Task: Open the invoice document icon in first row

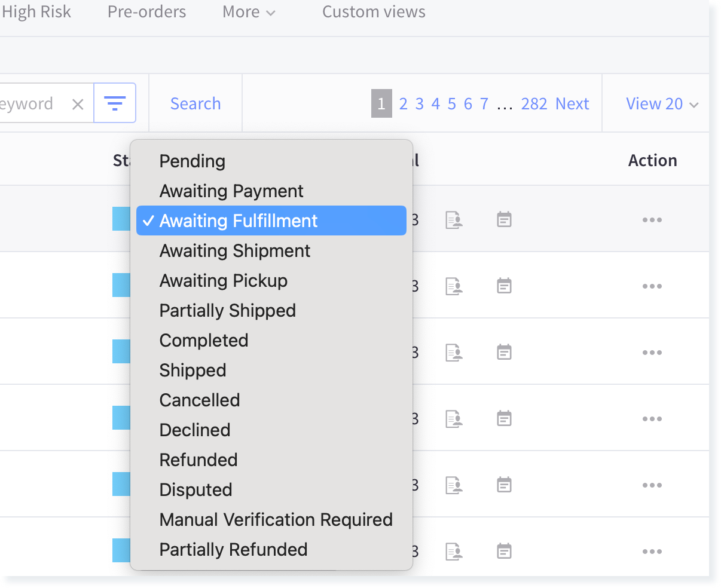Action: tap(454, 219)
